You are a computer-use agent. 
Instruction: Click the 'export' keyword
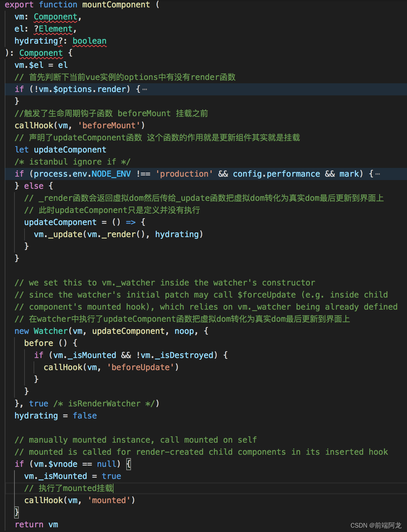19,5
